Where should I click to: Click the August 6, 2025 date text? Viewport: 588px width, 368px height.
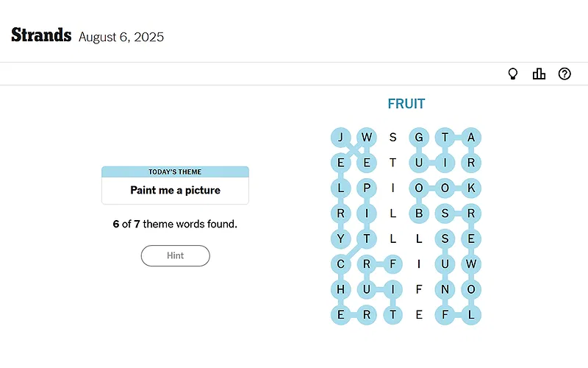(x=121, y=37)
